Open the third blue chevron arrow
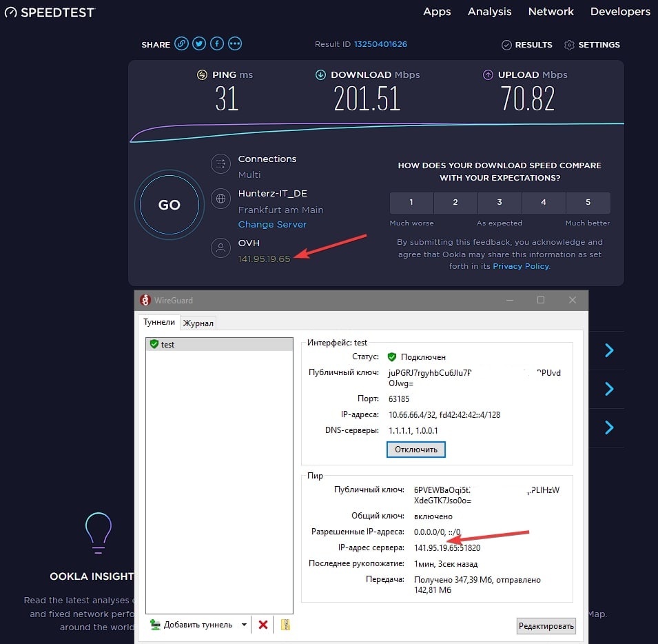This screenshot has width=658, height=644. point(609,427)
